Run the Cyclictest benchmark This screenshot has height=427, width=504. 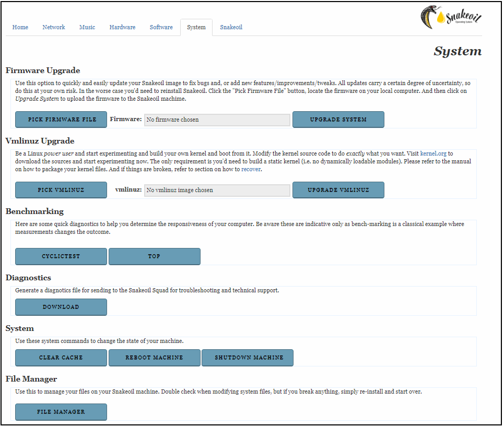(x=61, y=256)
